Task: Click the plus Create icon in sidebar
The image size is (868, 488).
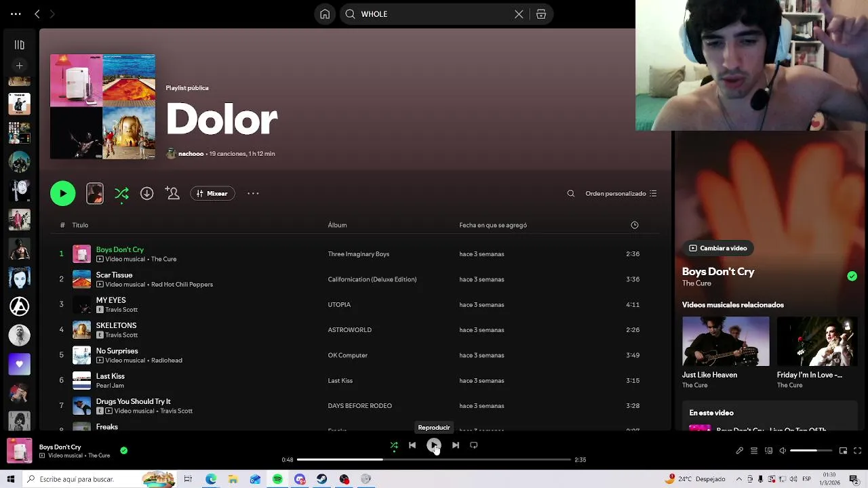Action: click(x=20, y=66)
